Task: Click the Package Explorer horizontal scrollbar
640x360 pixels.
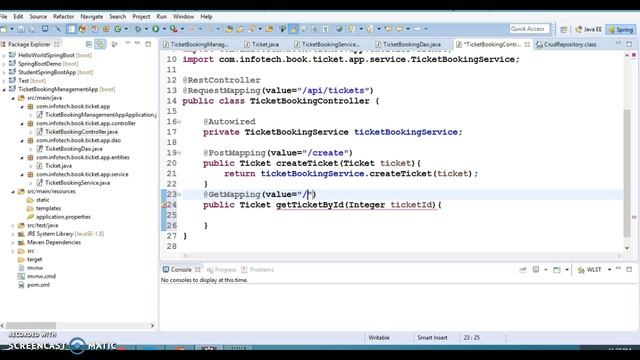Action: point(31,326)
